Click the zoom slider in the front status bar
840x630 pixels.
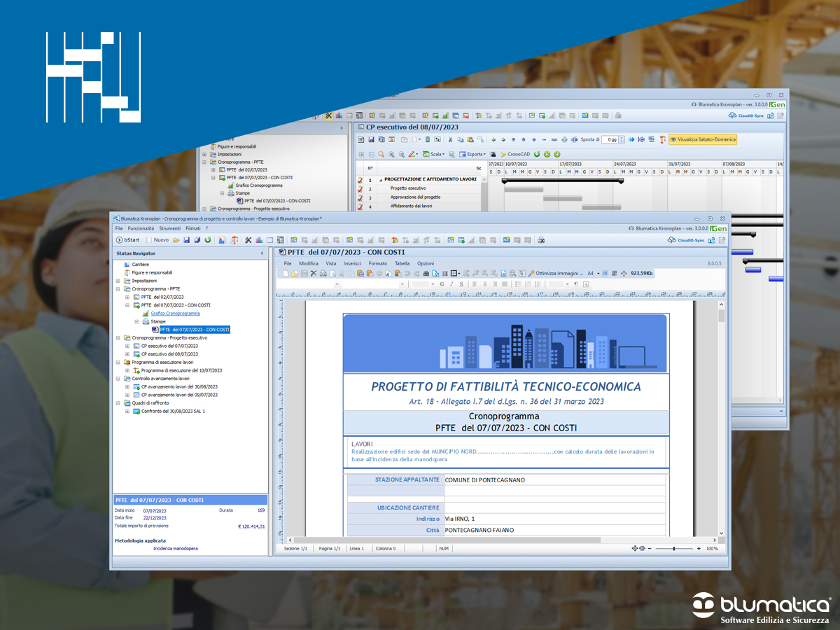click(x=673, y=549)
